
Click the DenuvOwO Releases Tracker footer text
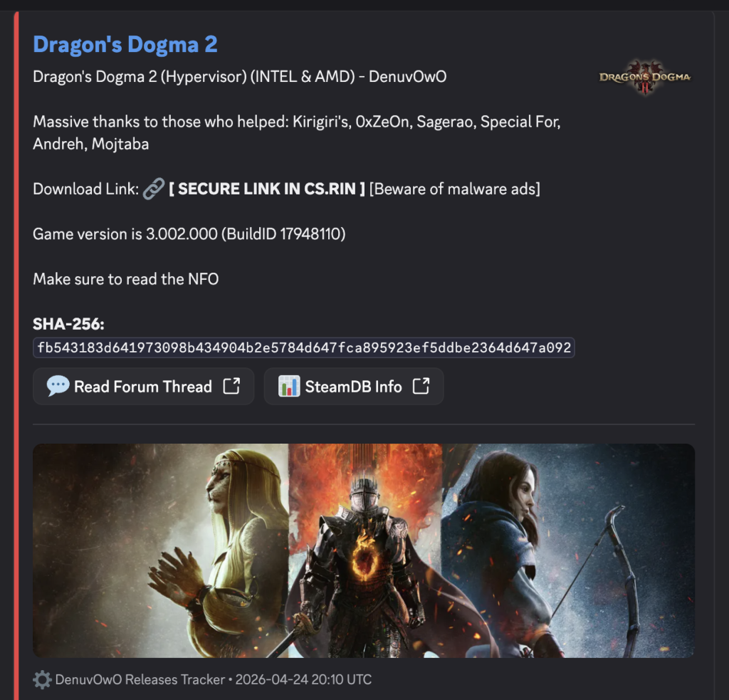pyautogui.click(x=140, y=679)
